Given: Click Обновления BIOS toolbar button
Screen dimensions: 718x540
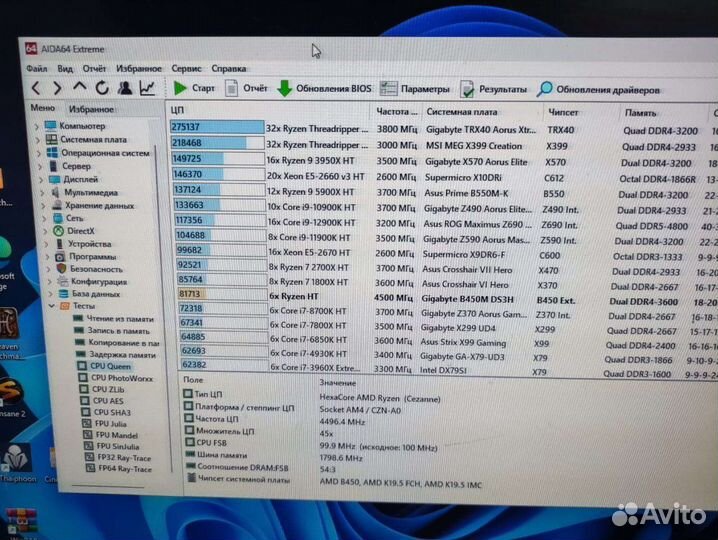Looking at the screenshot, I should [x=325, y=88].
